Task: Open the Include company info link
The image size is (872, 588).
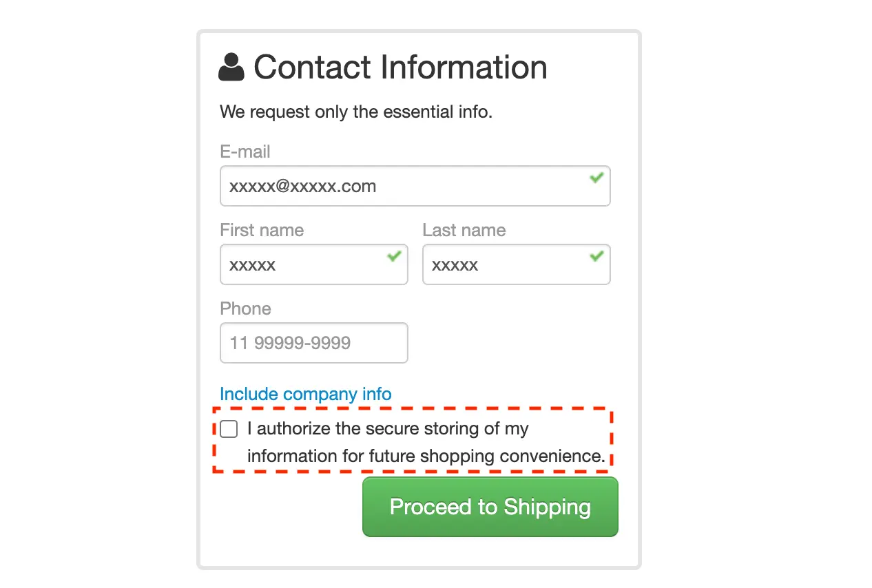Action: tap(305, 395)
